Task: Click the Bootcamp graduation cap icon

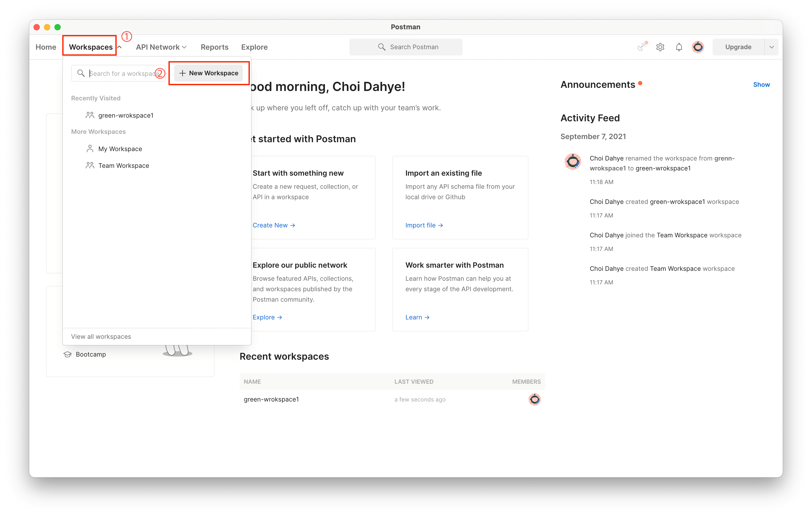Action: [x=67, y=354]
